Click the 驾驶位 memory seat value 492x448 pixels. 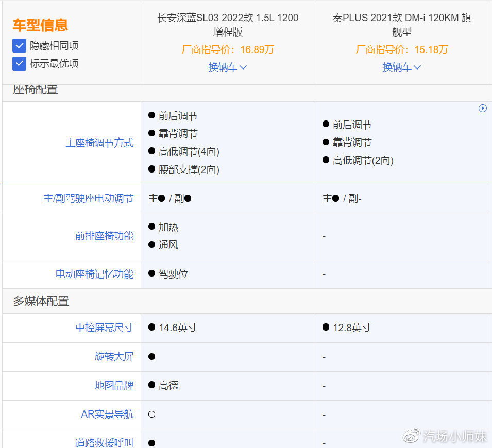coord(173,274)
